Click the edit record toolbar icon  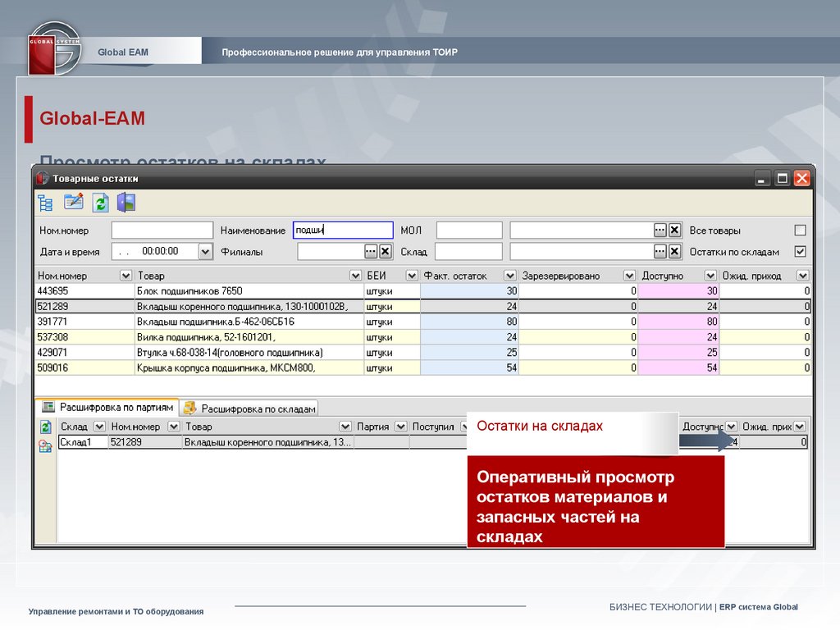pyautogui.click(x=74, y=202)
